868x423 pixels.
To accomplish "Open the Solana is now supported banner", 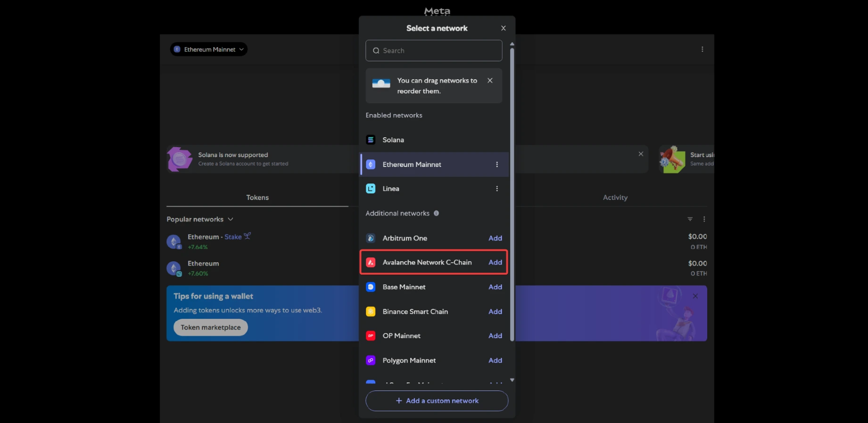I will click(407, 159).
